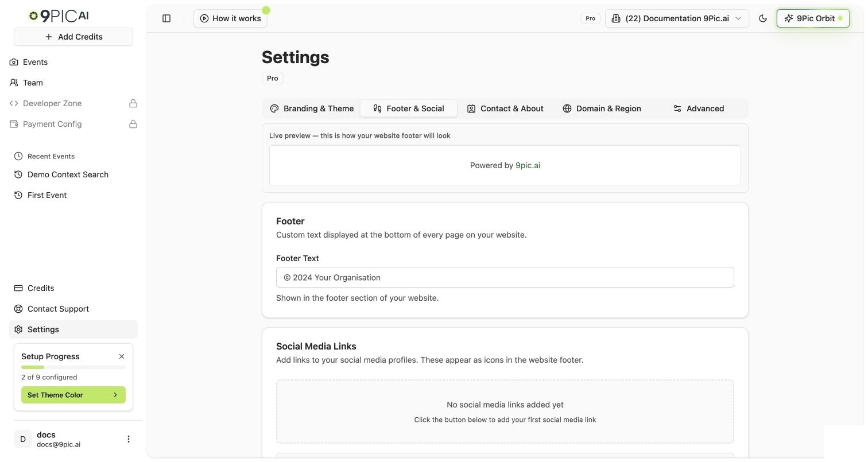Viewport: 868px width, 462px height.
Task: Click the 9PIC AI logo
Action: (x=59, y=16)
